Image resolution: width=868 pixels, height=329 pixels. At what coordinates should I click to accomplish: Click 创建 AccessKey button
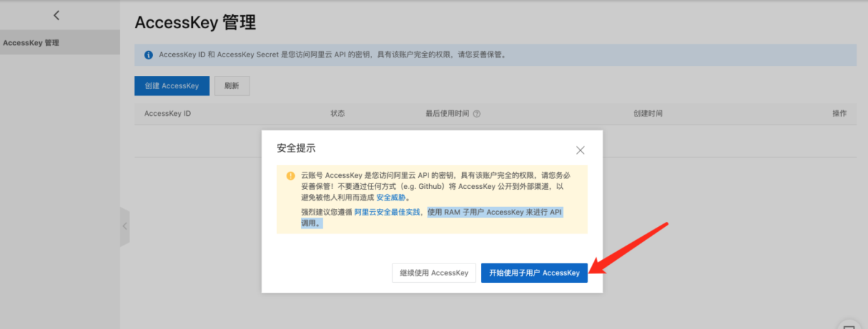tap(172, 86)
